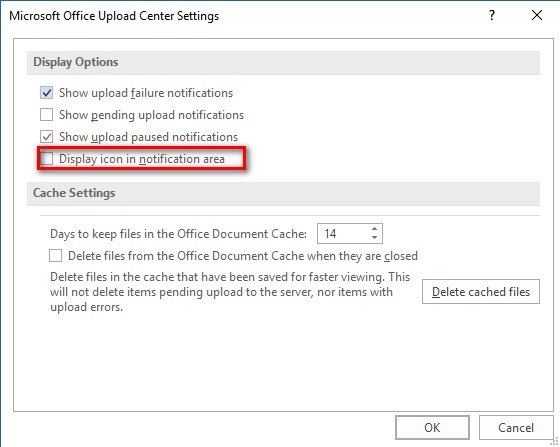Click the Delete cached files button

click(481, 292)
